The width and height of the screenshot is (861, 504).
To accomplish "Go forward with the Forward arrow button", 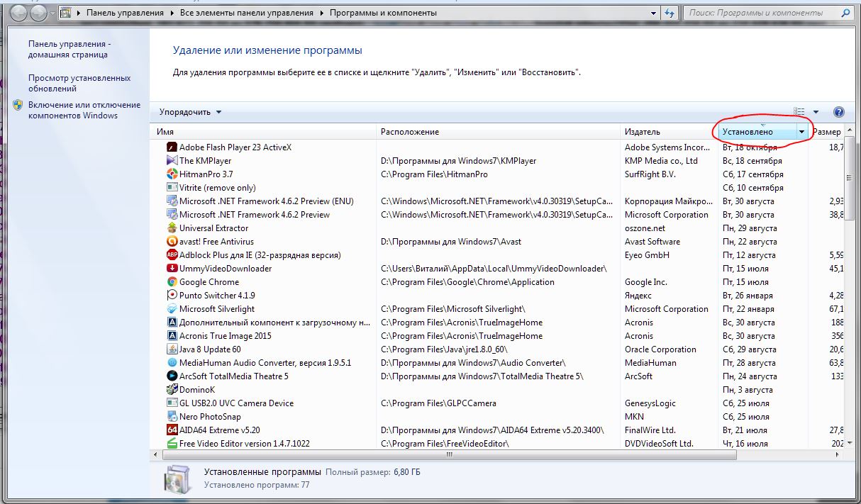I will pyautogui.click(x=38, y=13).
